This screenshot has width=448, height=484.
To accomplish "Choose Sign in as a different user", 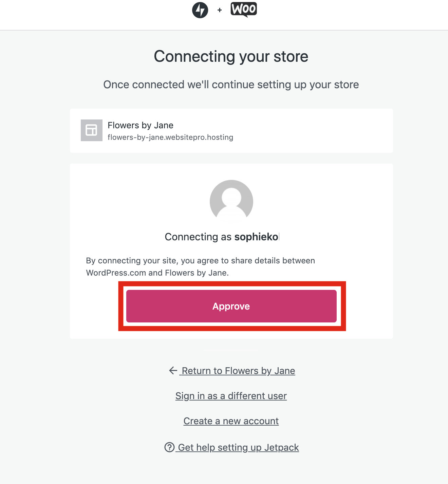I will tap(231, 396).
